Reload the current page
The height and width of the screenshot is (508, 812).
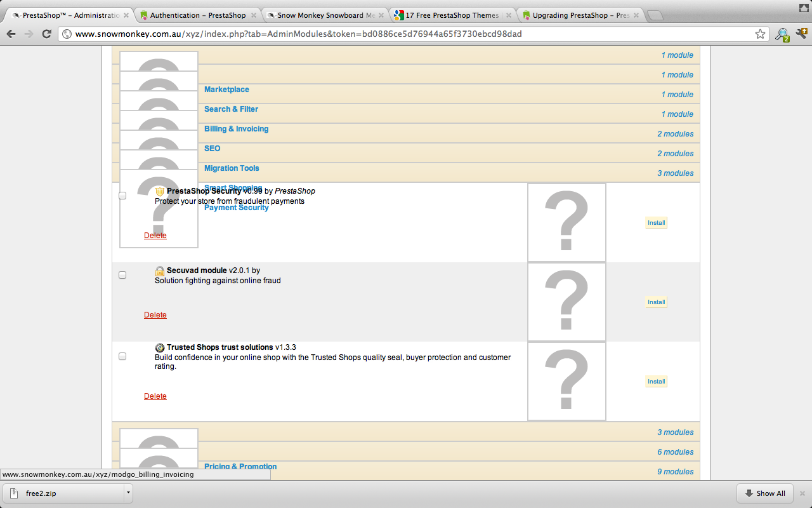pyautogui.click(x=46, y=34)
